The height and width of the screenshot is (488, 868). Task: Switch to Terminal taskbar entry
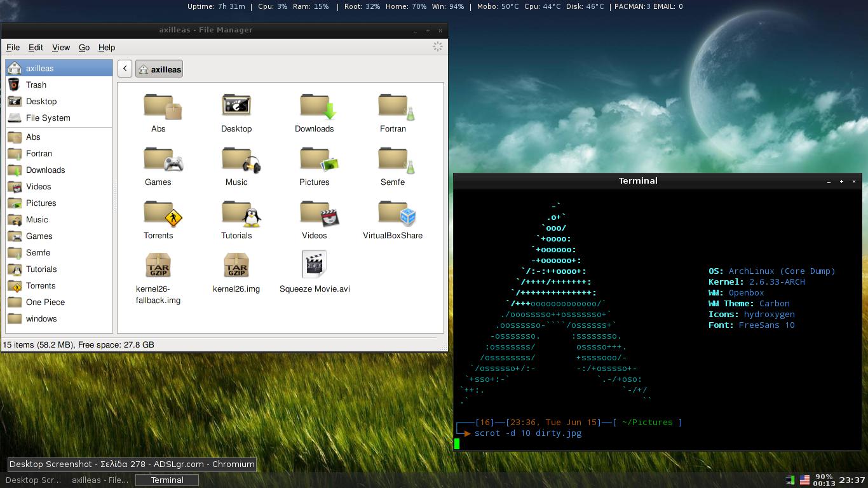point(167,480)
